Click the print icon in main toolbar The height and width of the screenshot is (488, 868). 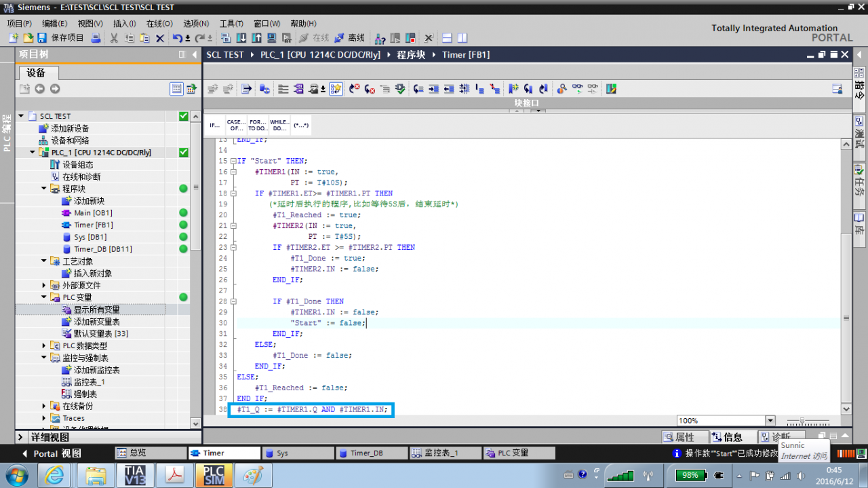[x=96, y=38]
